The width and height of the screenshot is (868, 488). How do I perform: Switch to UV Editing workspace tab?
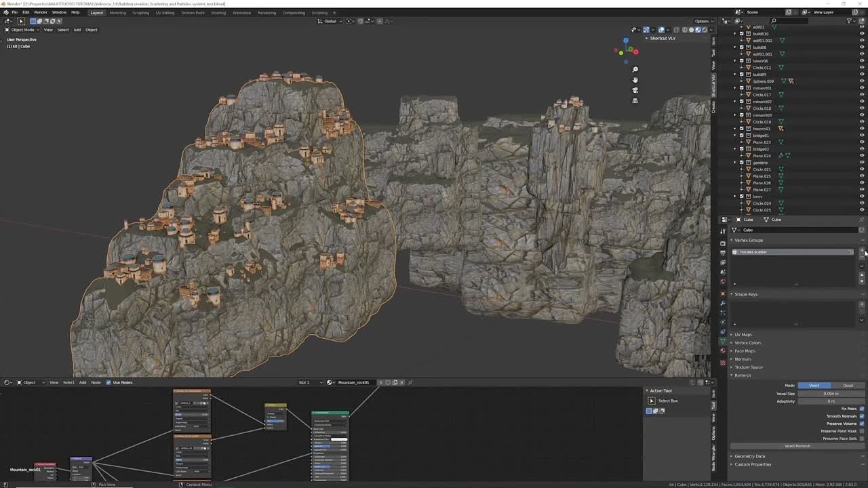click(165, 12)
